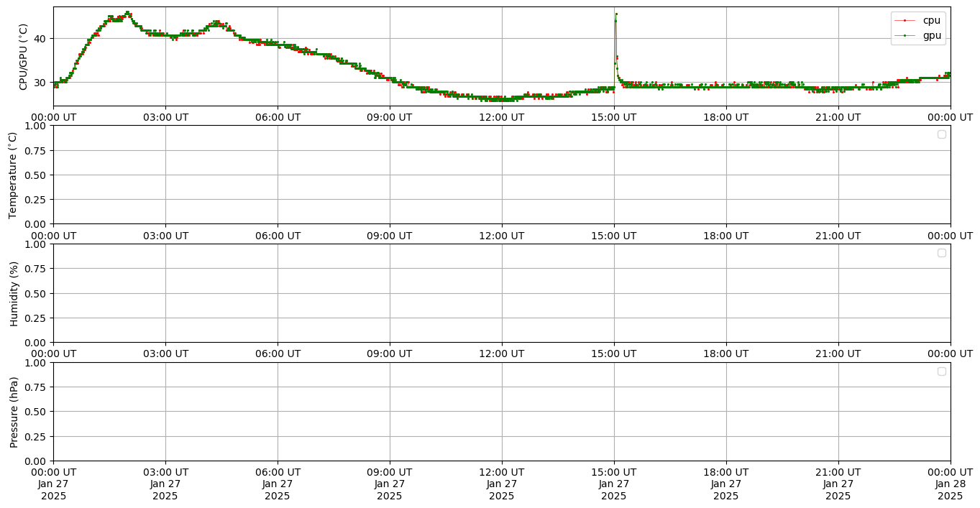Click '1.00' tick on the Temperature axis

[x=37, y=126]
